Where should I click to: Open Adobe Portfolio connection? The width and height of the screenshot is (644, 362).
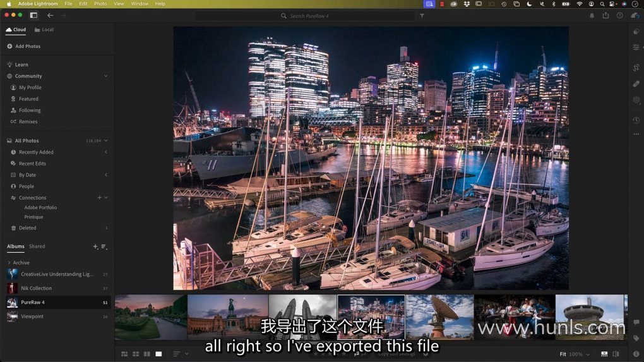pos(40,207)
